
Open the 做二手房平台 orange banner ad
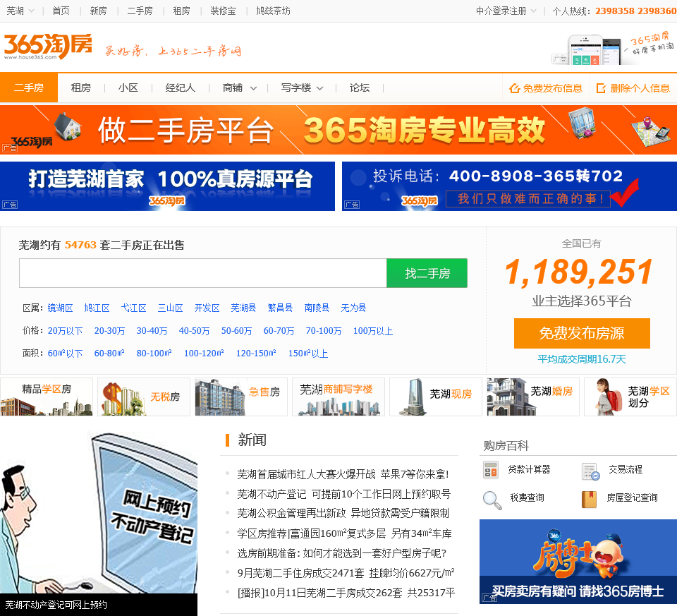click(338, 130)
